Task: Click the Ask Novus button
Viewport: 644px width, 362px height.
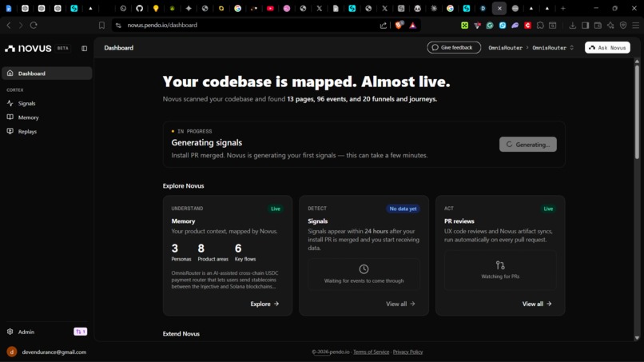Action: click(x=607, y=48)
